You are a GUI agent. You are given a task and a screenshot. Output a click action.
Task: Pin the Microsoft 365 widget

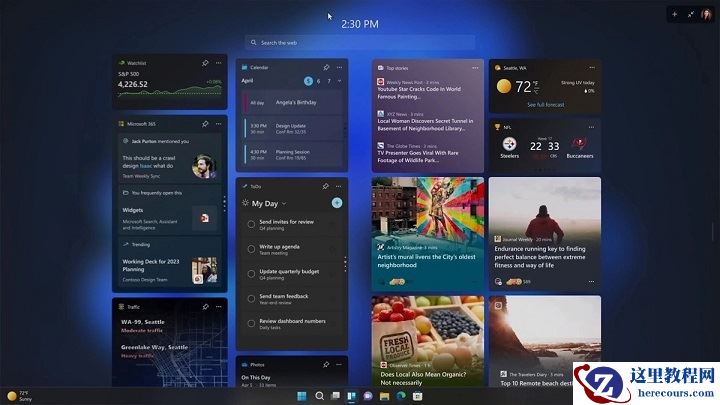coord(205,124)
